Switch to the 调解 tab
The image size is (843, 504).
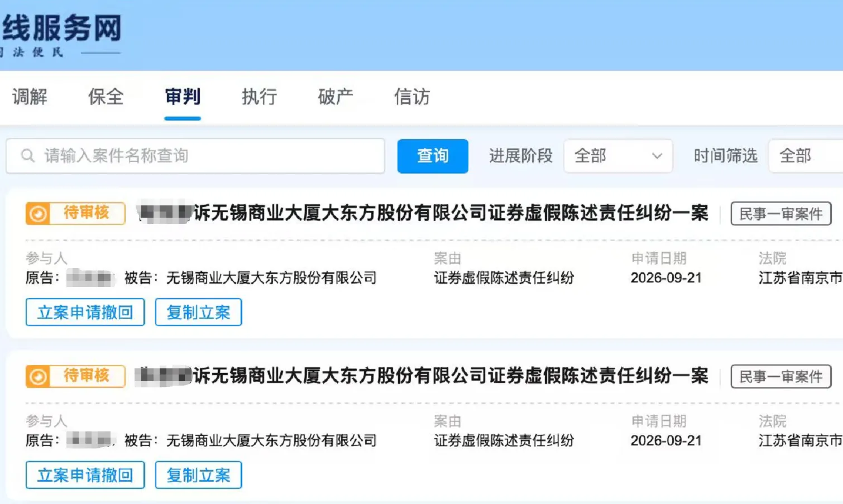[30, 97]
